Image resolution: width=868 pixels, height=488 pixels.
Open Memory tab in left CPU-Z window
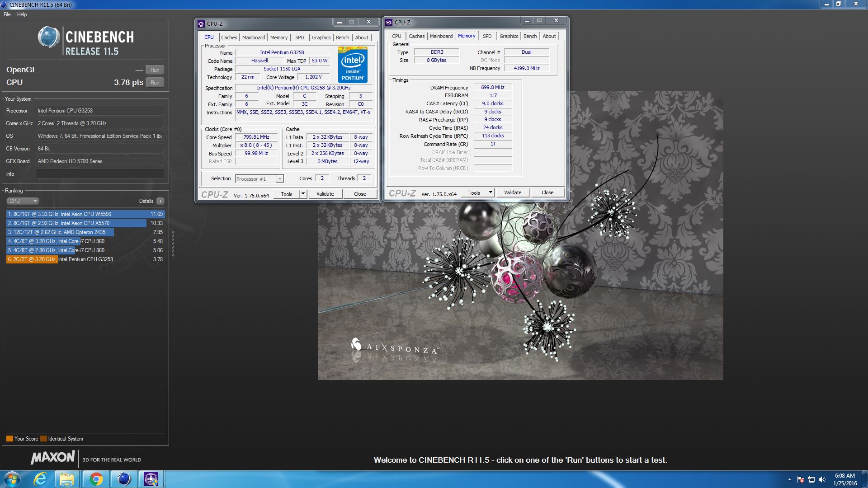point(279,38)
